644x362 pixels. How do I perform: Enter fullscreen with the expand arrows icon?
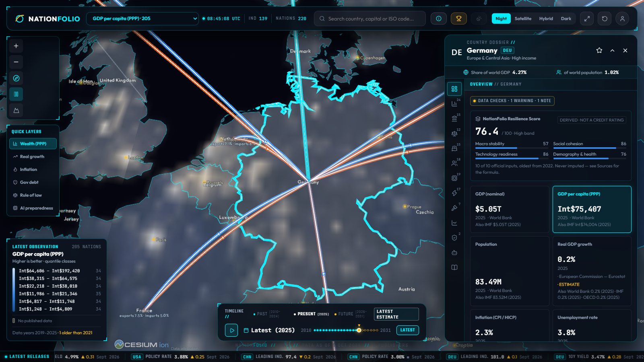(587, 19)
